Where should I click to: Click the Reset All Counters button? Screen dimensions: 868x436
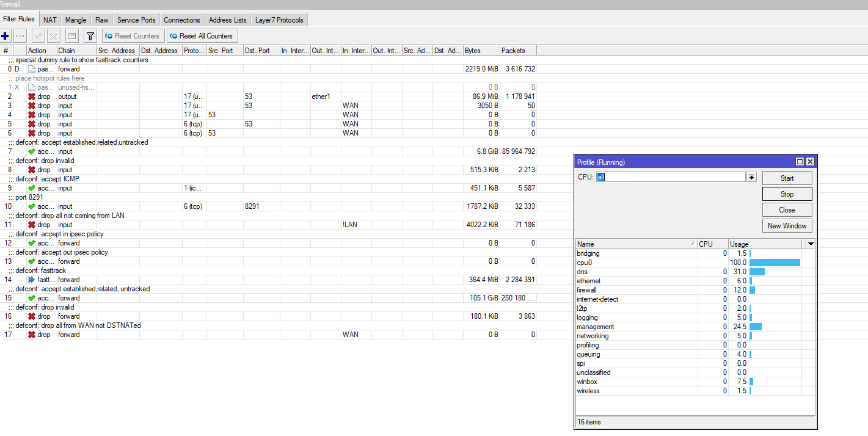[202, 36]
